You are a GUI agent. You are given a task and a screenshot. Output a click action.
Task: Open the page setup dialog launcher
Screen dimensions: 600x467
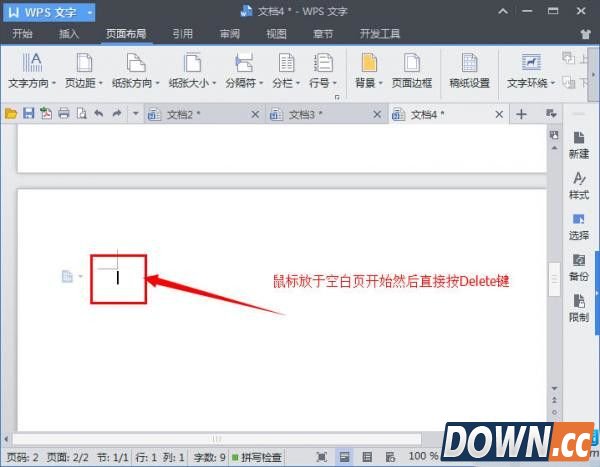337,98
